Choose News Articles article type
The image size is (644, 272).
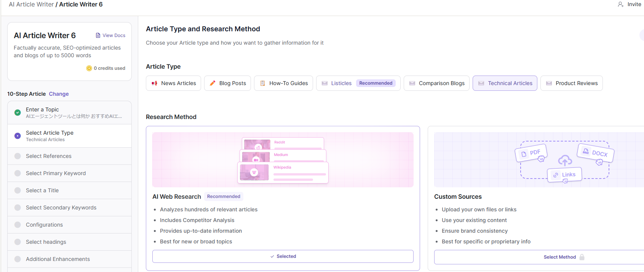point(173,83)
